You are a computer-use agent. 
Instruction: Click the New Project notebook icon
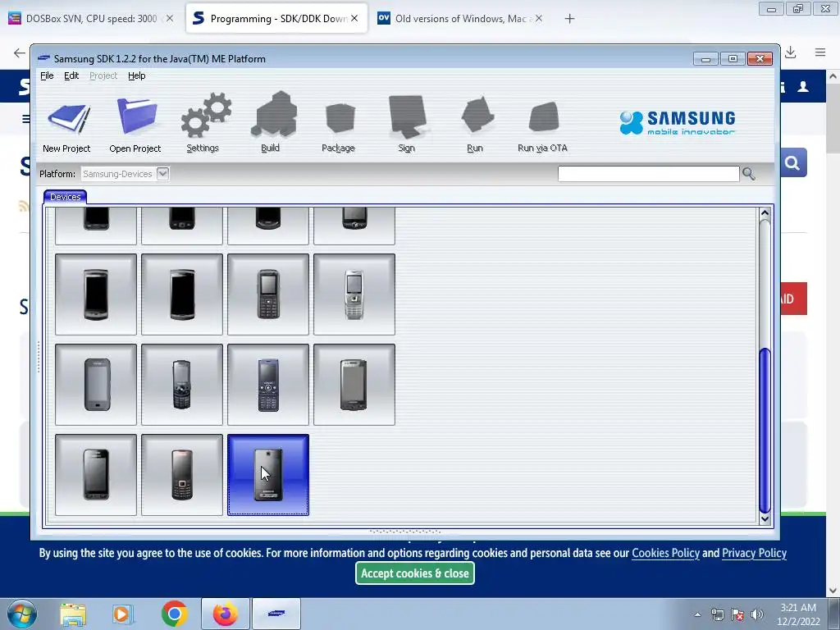coord(68,119)
